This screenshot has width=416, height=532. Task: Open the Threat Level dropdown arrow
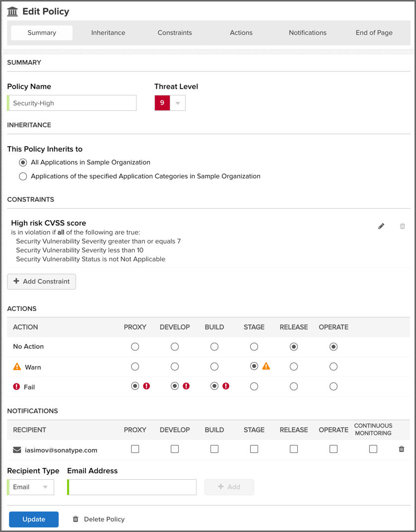tap(178, 103)
